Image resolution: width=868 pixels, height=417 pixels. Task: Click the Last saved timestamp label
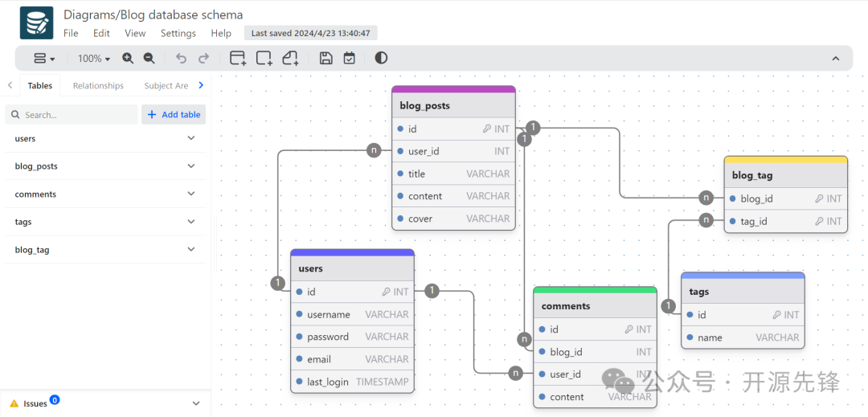(310, 33)
